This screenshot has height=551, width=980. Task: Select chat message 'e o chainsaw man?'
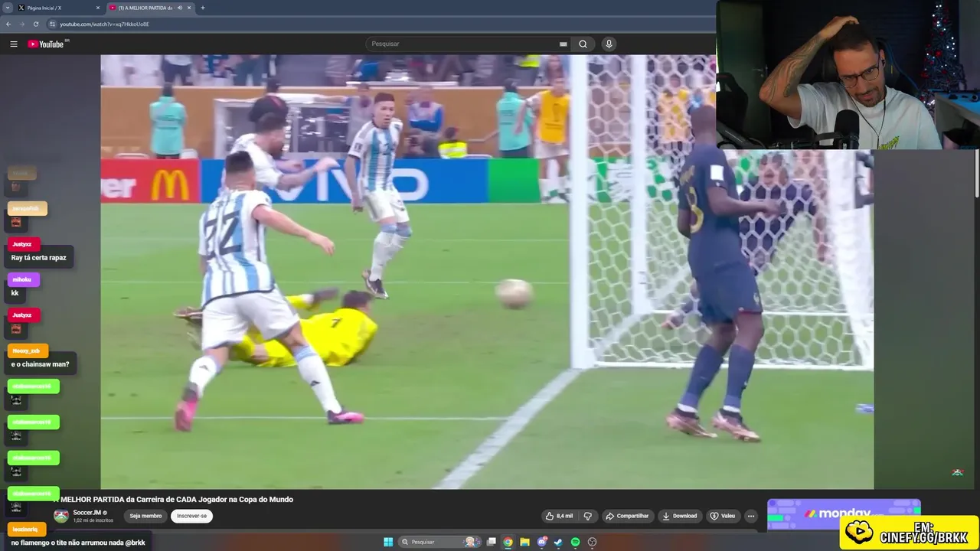click(40, 364)
